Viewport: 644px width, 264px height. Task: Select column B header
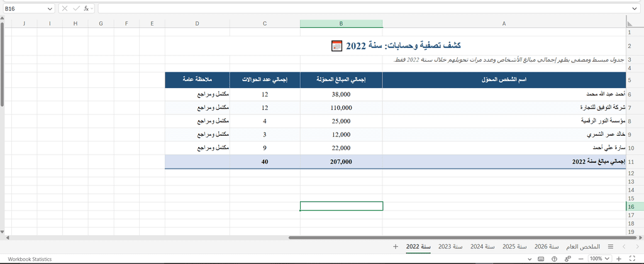pyautogui.click(x=341, y=24)
